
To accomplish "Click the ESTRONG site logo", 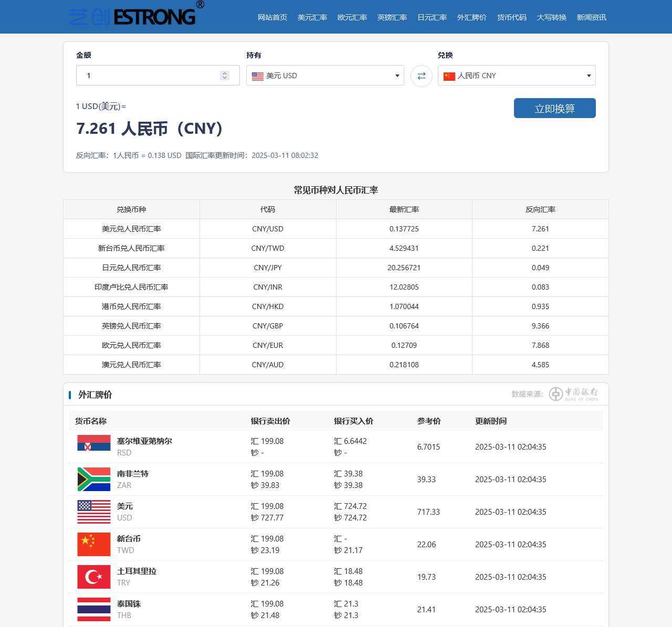I will click(136, 14).
